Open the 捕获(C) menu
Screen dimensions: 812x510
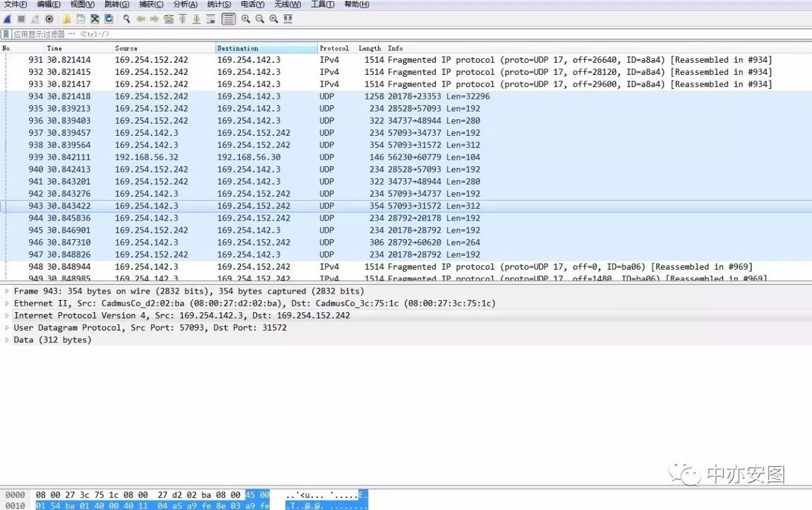click(152, 4)
